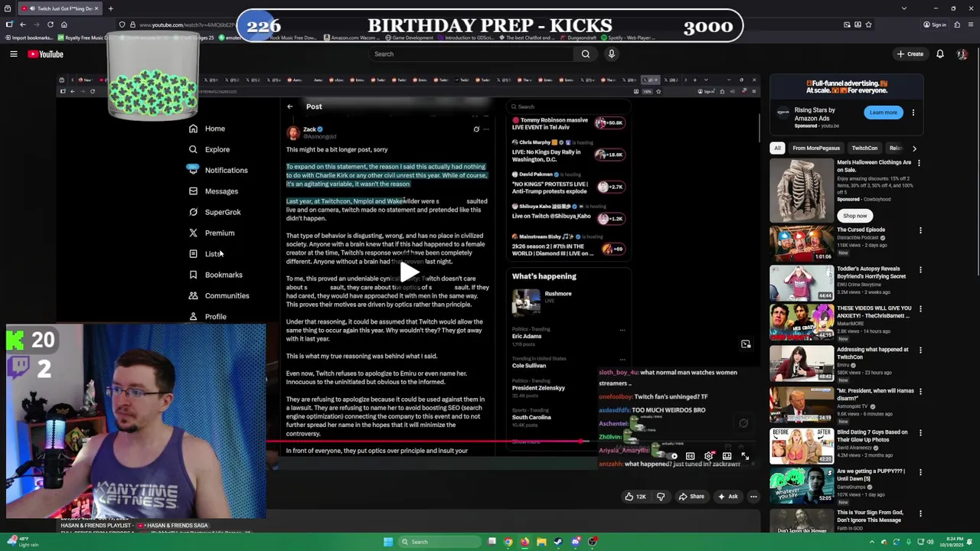The height and width of the screenshot is (551, 980).
Task: Expand filter chips with right arrow
Action: point(914,148)
